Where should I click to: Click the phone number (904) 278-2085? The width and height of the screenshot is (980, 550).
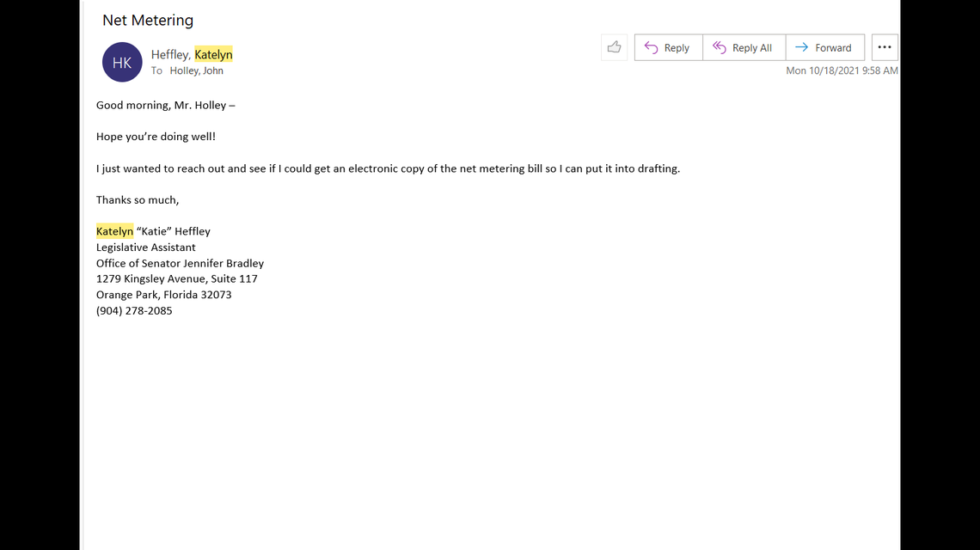point(134,310)
